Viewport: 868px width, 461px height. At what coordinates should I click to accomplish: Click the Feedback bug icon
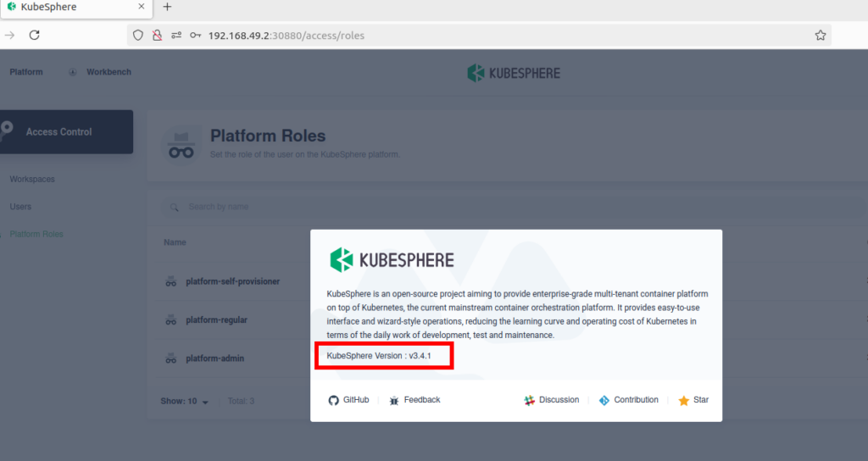[x=394, y=400]
